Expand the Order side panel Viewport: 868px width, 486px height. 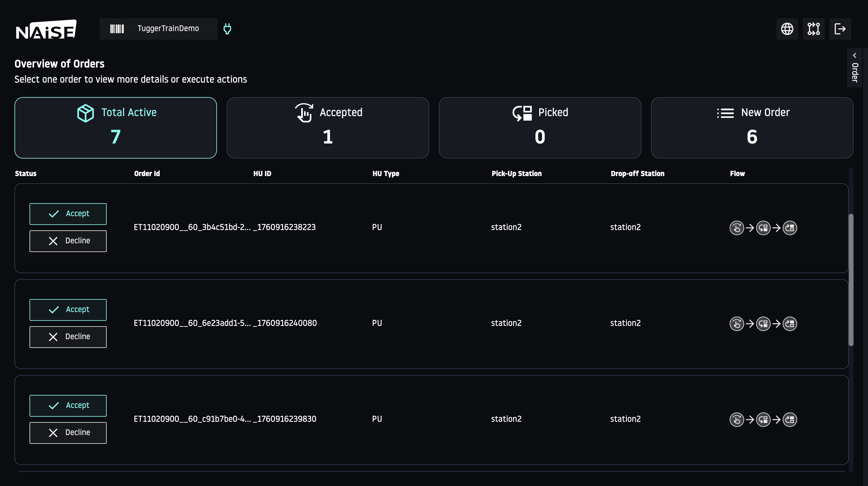click(x=854, y=68)
